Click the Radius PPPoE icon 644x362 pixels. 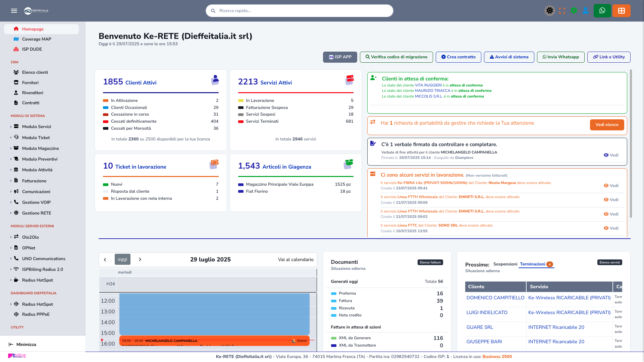[16, 314]
